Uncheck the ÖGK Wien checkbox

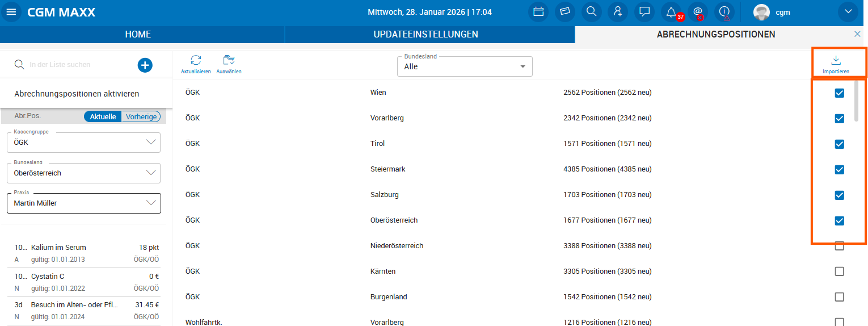(x=840, y=93)
